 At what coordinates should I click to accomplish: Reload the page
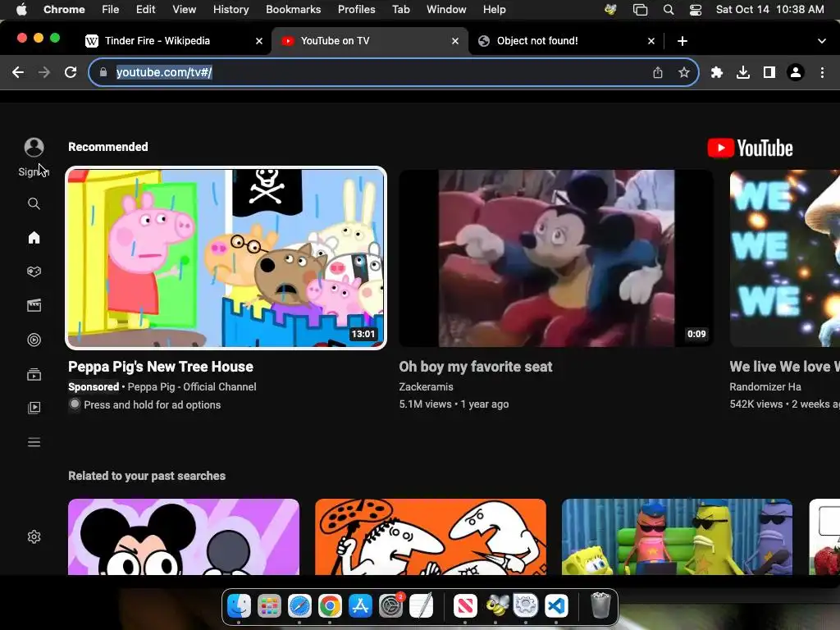(71, 72)
